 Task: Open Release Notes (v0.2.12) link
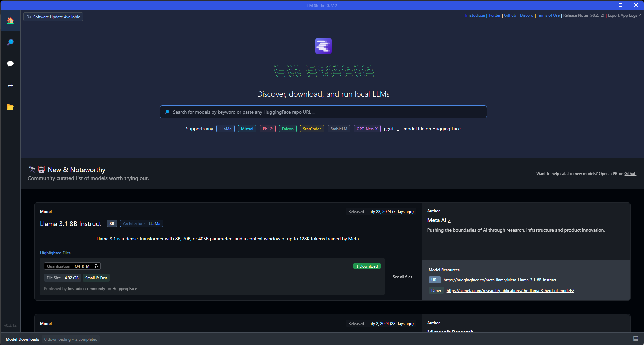point(584,15)
